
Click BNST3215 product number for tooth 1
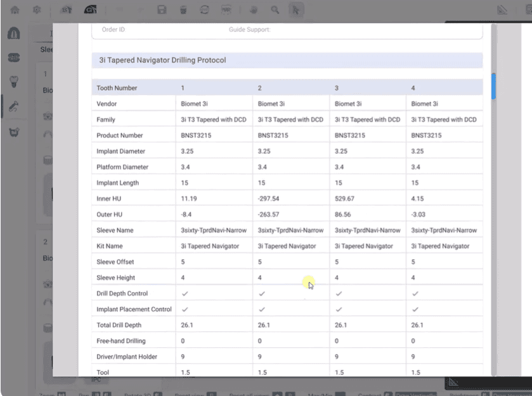point(196,136)
